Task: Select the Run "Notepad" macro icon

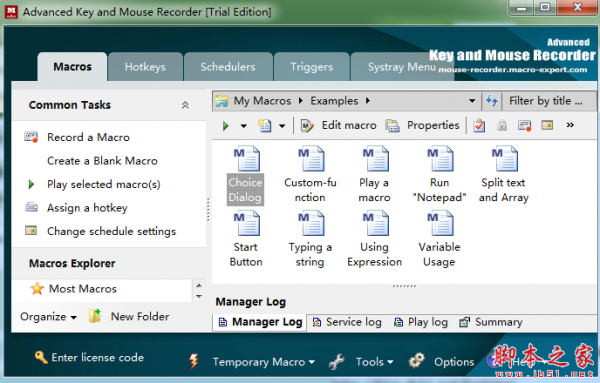Action: [x=440, y=158]
